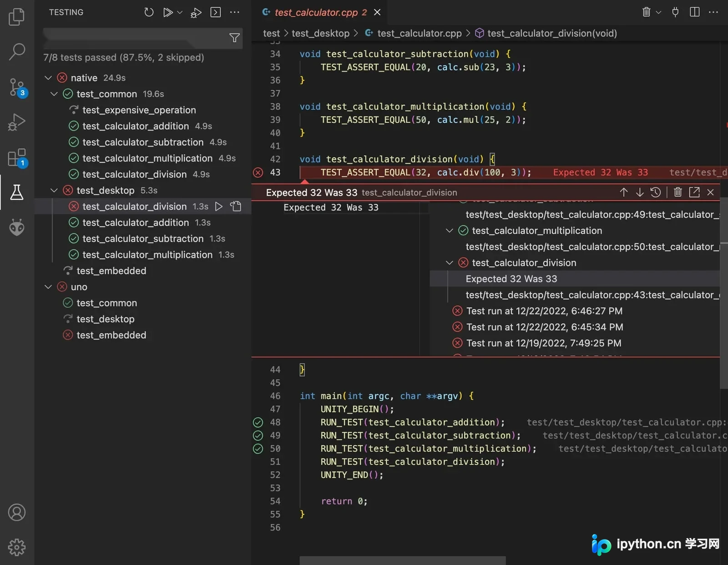Screen dimensions: 728x565
Task: Open the Manage gear icon
Action: click(17, 547)
